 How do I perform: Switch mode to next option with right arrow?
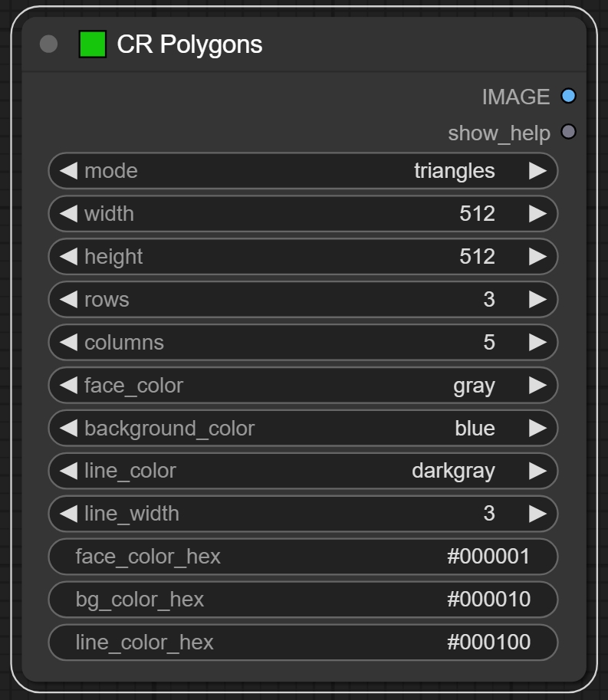[537, 170]
